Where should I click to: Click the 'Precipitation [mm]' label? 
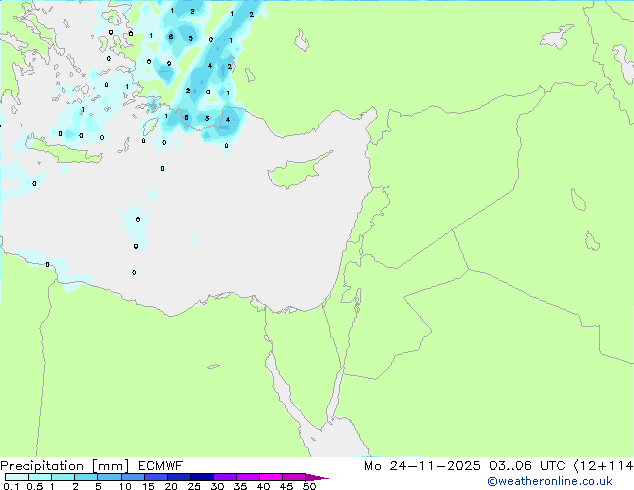coord(65,466)
